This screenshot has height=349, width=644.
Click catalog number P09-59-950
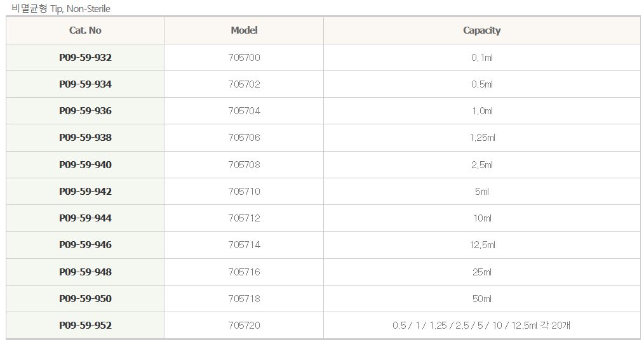click(85, 299)
